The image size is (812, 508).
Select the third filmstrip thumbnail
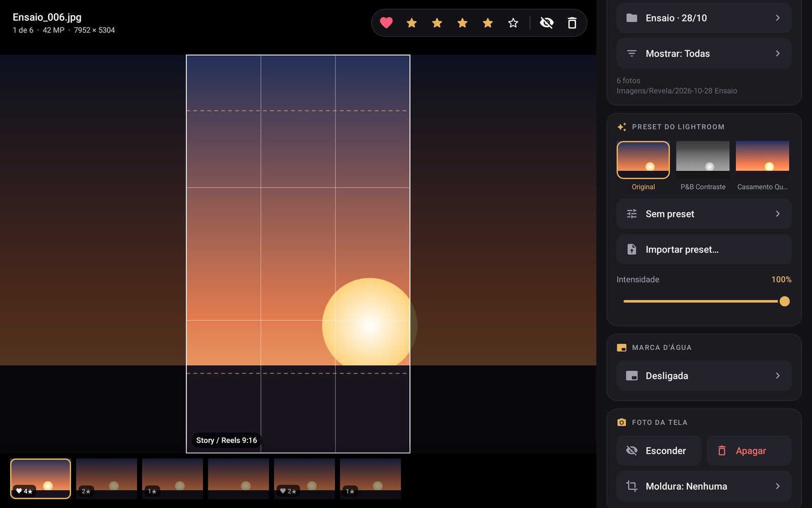coord(173,479)
